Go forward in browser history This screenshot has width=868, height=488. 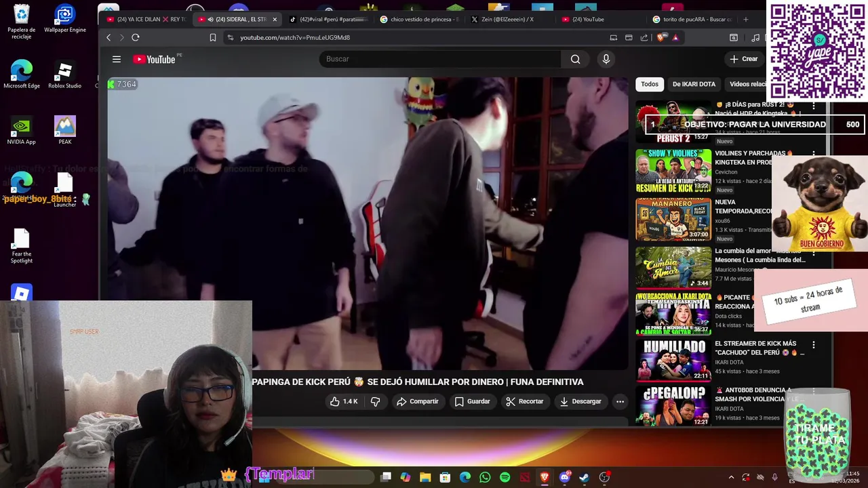click(122, 37)
